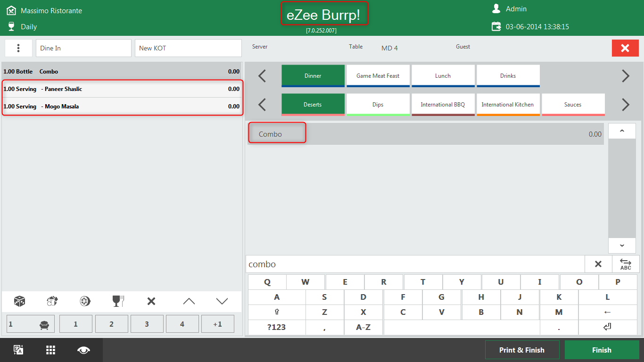Screen dimensions: 644x362
Task: Click the wine glass and fork icon
Action: tap(118, 301)
